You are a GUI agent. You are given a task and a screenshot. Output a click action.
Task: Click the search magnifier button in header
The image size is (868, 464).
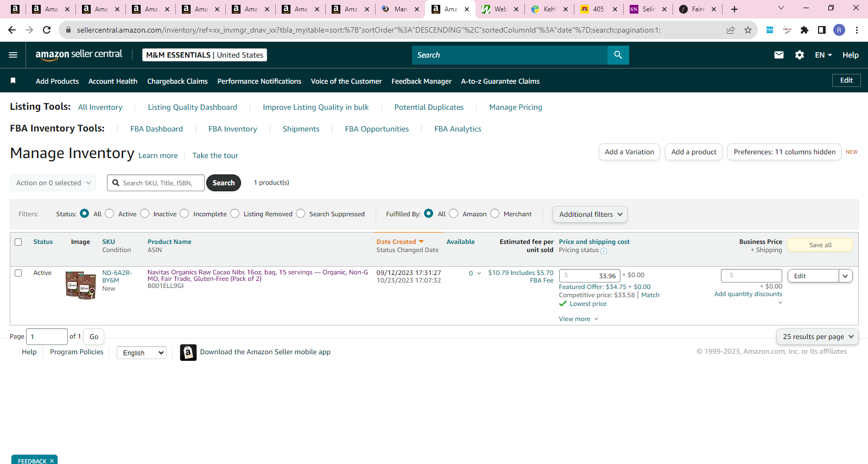click(x=618, y=55)
